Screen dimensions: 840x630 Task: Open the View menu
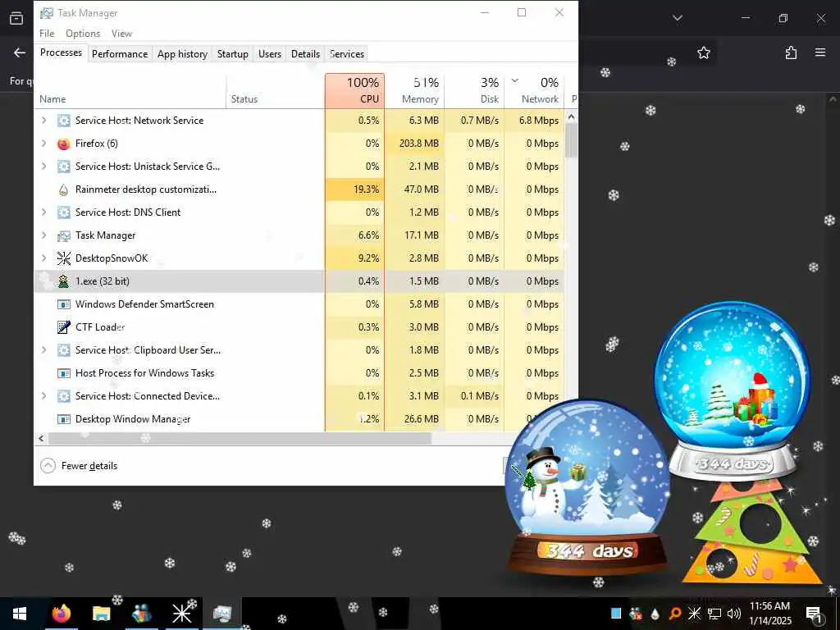coord(121,33)
